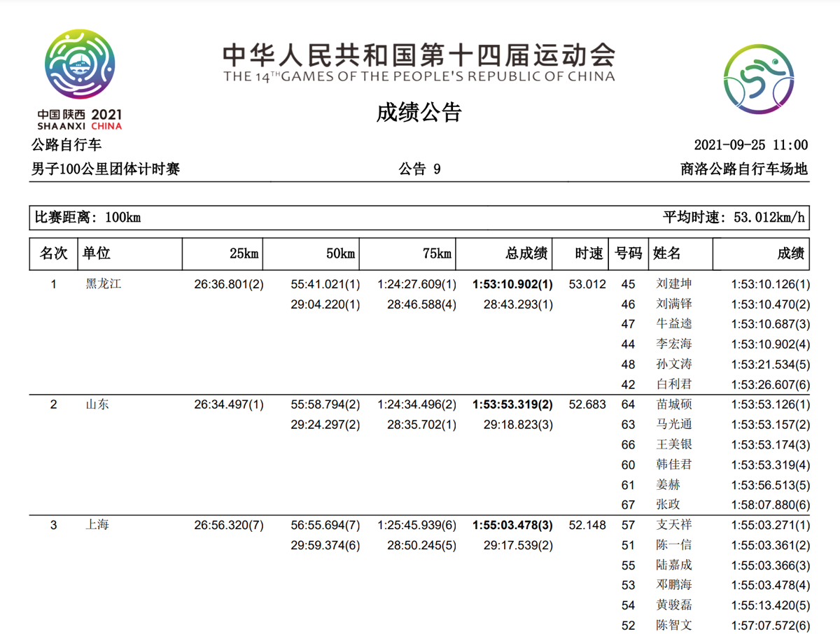Click 75km split 1:25:45.939(6)

click(x=417, y=525)
